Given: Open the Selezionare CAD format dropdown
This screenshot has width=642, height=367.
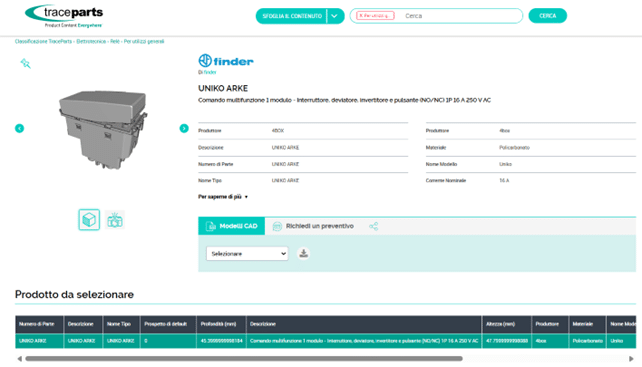Looking at the screenshot, I should (247, 254).
